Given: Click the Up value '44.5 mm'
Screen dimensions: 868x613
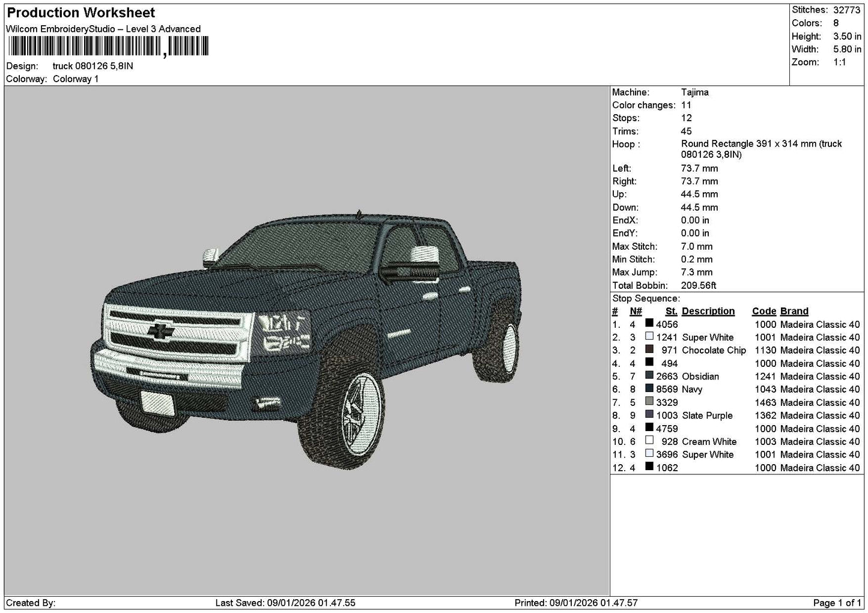Looking at the screenshot, I should click(x=700, y=195).
